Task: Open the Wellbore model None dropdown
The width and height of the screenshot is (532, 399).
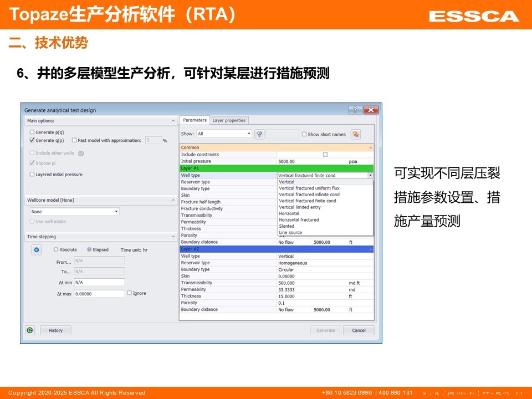Action: tap(74, 212)
